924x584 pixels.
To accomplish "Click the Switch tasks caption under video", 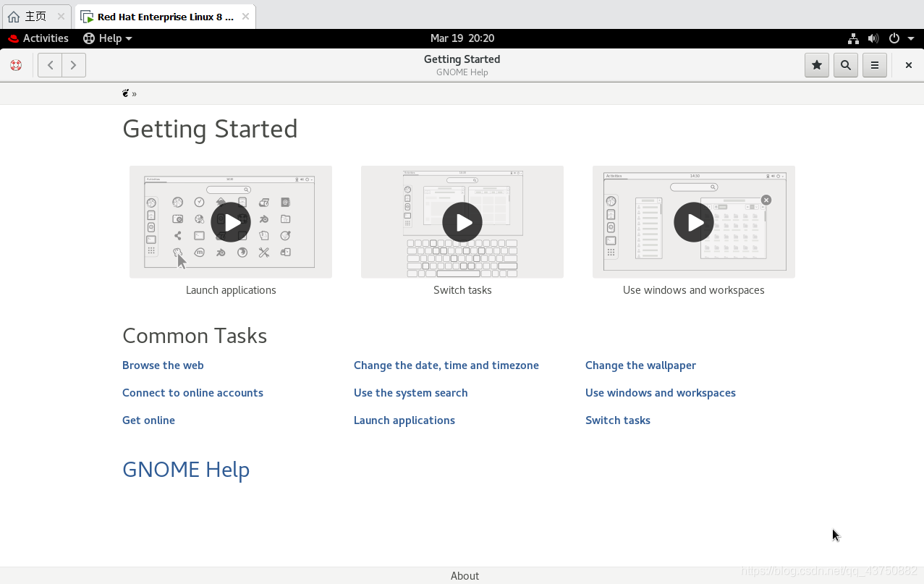I will (462, 290).
